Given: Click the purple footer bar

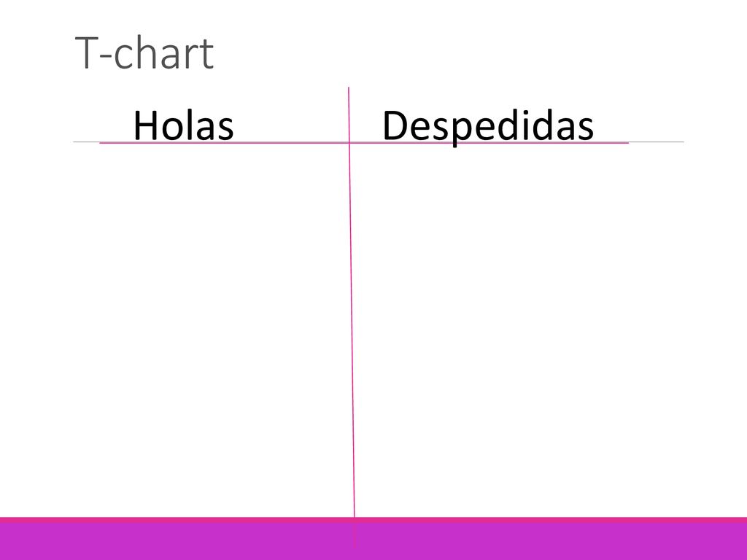Looking at the screenshot, I should point(373,542).
